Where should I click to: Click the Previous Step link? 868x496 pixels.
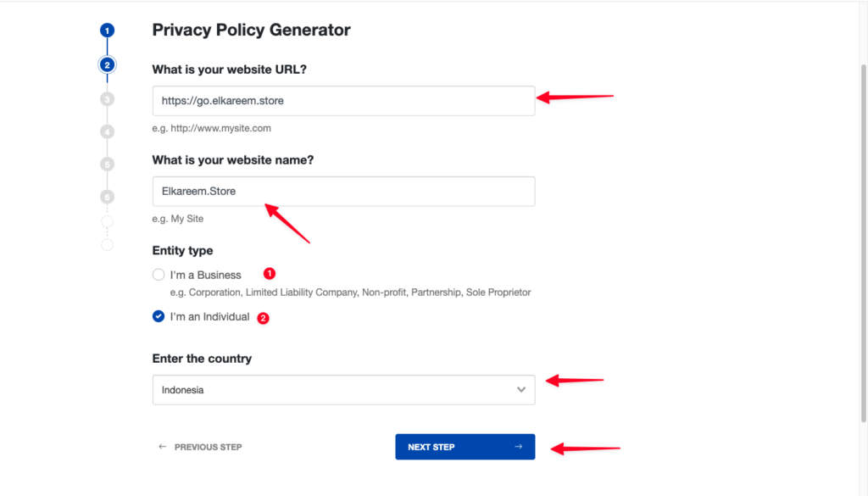pyautogui.click(x=208, y=447)
